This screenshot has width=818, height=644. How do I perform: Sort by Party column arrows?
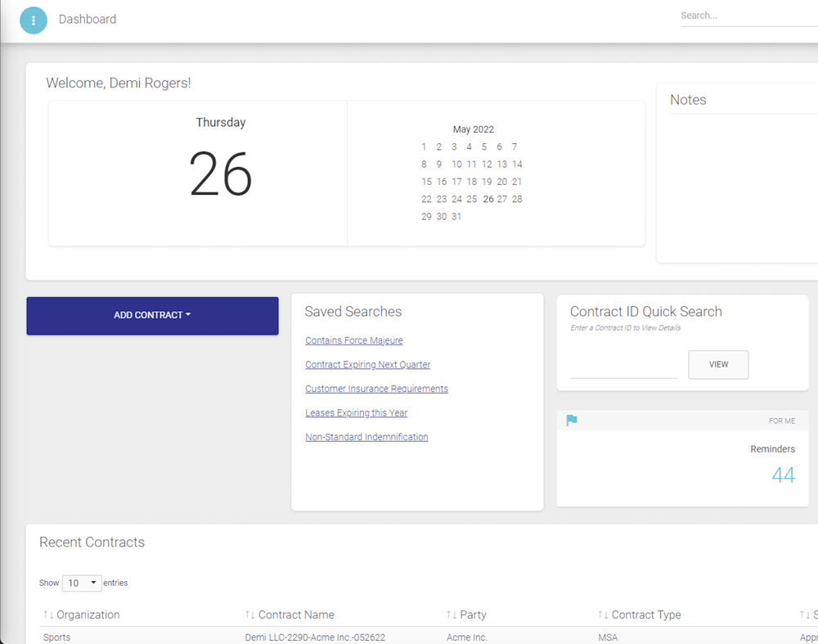pyautogui.click(x=452, y=615)
